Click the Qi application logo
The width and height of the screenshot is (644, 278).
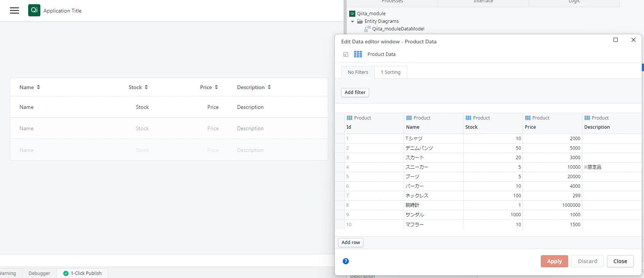34,10
